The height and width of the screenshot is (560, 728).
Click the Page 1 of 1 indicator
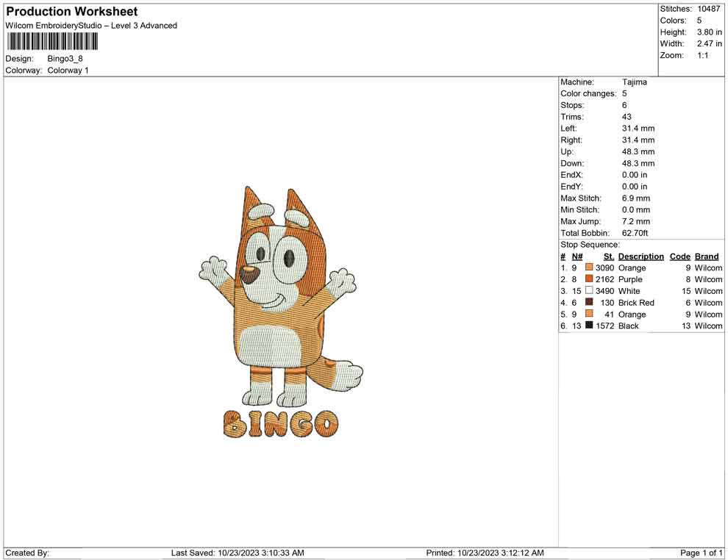(701, 553)
